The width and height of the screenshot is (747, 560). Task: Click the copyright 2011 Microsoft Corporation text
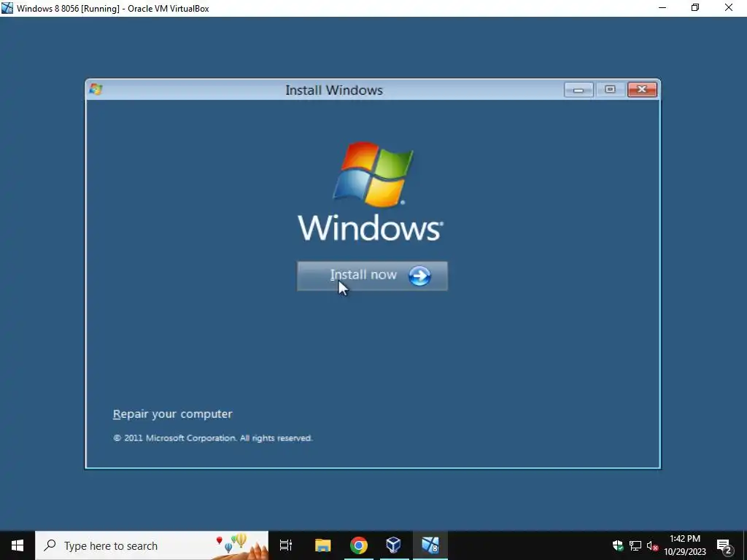tap(213, 438)
